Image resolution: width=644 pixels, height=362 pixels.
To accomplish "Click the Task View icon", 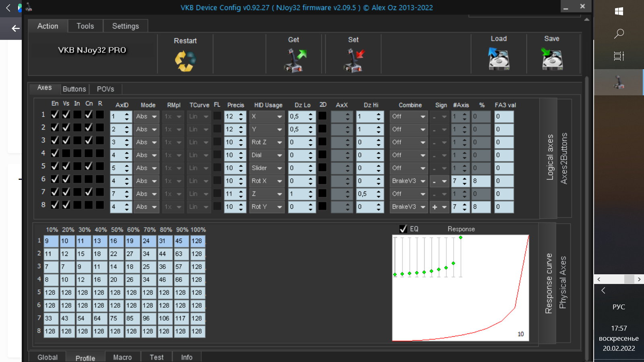I will point(619,56).
